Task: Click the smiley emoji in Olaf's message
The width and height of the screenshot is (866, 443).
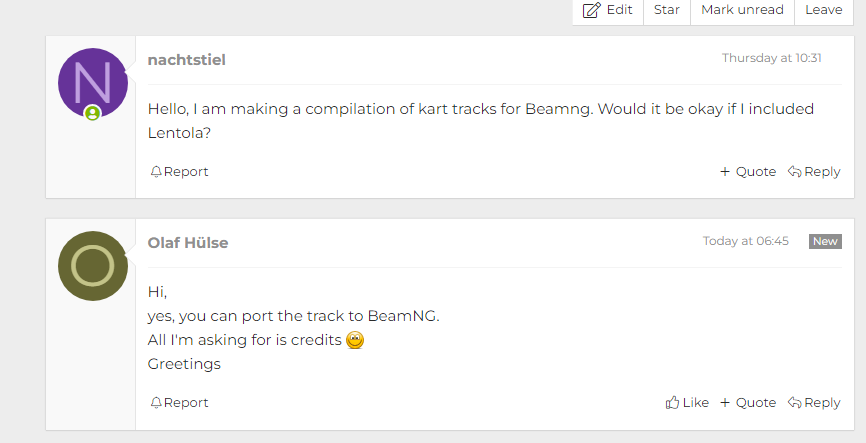Action: pos(355,340)
